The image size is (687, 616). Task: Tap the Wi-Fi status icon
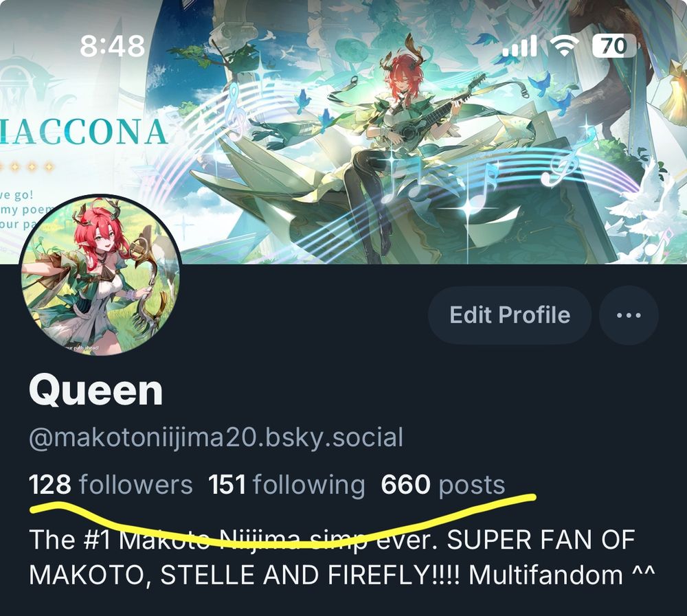pos(565,45)
